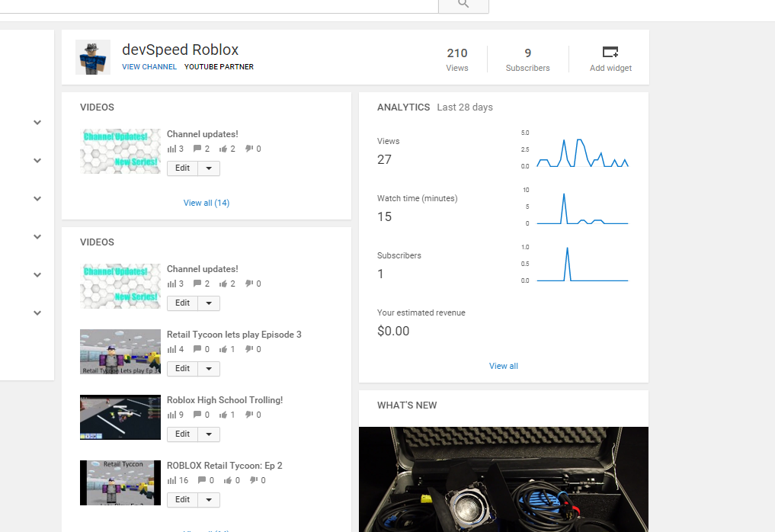775x532 pixels.
Task: Click View all under Analytics
Action: click(504, 366)
